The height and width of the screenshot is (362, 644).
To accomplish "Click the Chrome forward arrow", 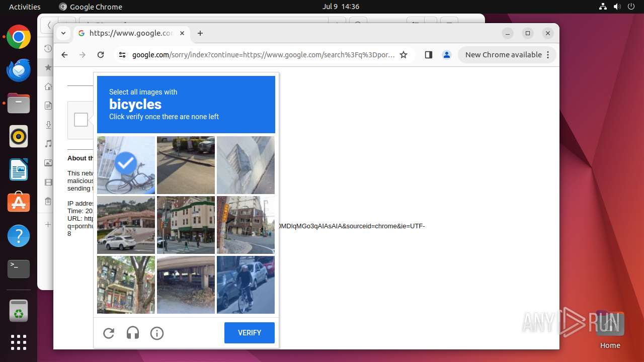I will (83, 55).
